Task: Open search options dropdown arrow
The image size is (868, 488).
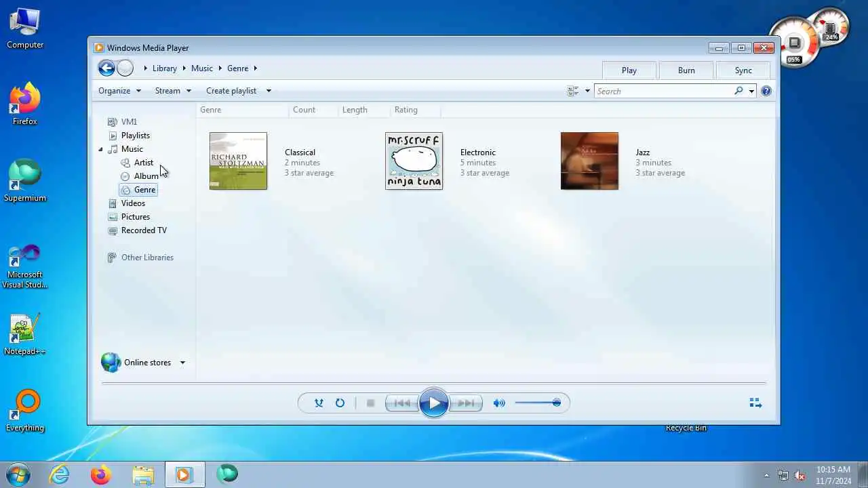Action: (751, 91)
